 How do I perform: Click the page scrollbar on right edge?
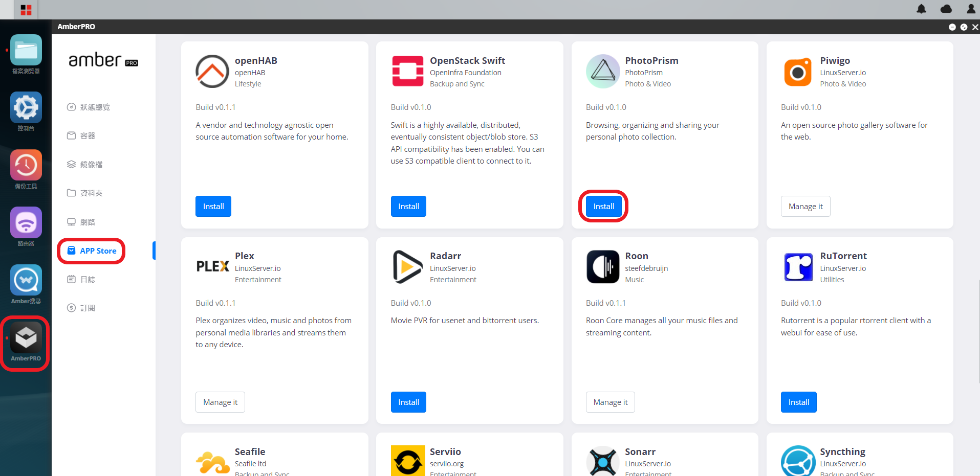pyautogui.click(x=978, y=331)
